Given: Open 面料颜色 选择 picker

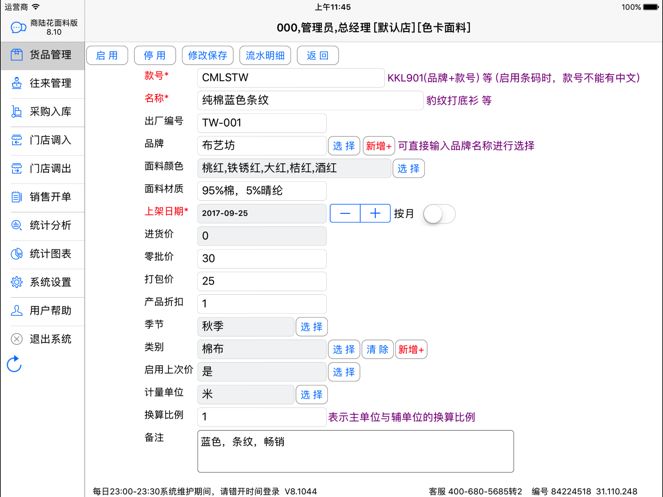Looking at the screenshot, I should click(408, 168).
